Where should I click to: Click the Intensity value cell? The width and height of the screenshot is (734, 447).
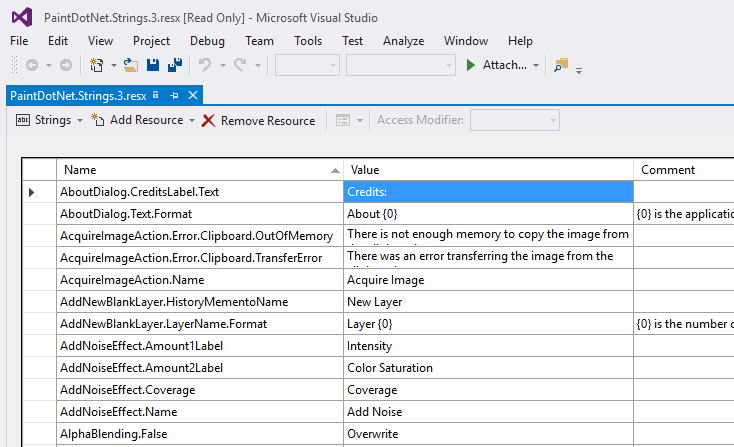coord(488,346)
